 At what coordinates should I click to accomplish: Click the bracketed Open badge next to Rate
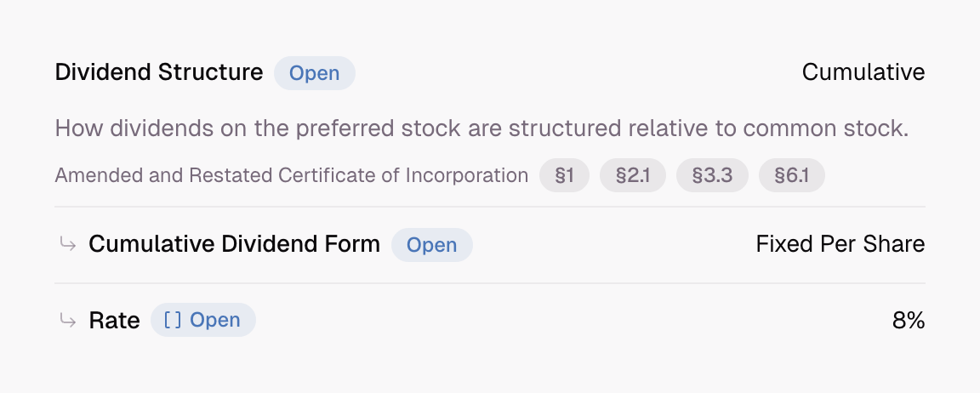pos(203,320)
